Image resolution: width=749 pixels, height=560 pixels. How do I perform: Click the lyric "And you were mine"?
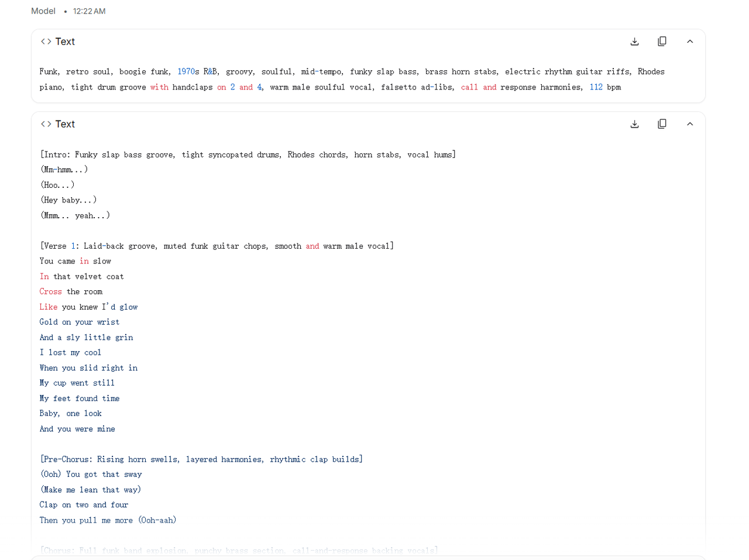(77, 428)
